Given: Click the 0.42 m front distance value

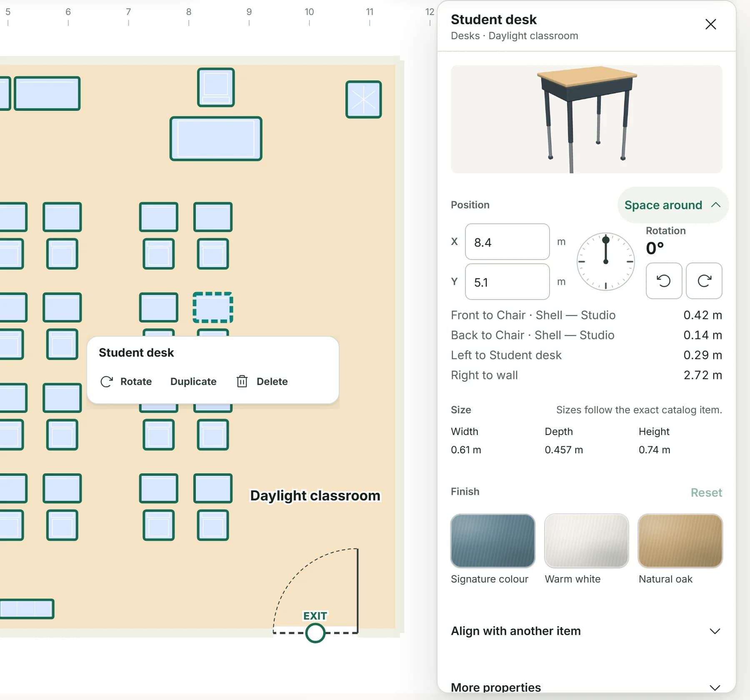Looking at the screenshot, I should 702,315.
